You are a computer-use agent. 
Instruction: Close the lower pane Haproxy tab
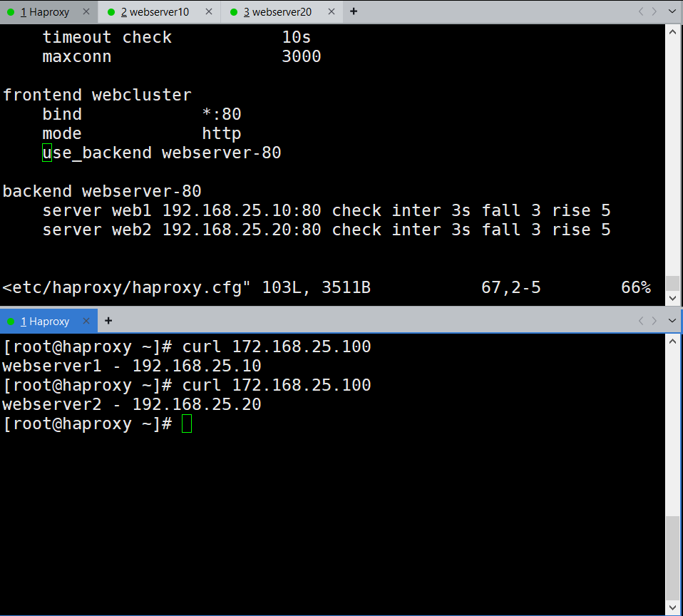tap(86, 321)
